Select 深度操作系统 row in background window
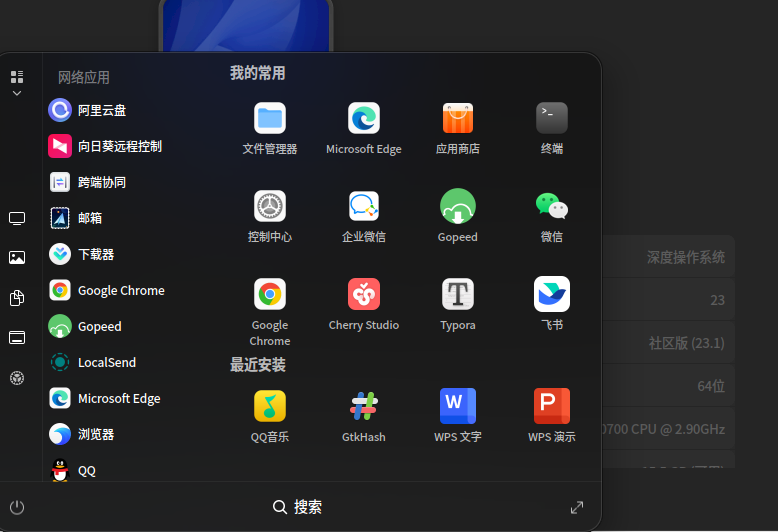 pyautogui.click(x=668, y=257)
